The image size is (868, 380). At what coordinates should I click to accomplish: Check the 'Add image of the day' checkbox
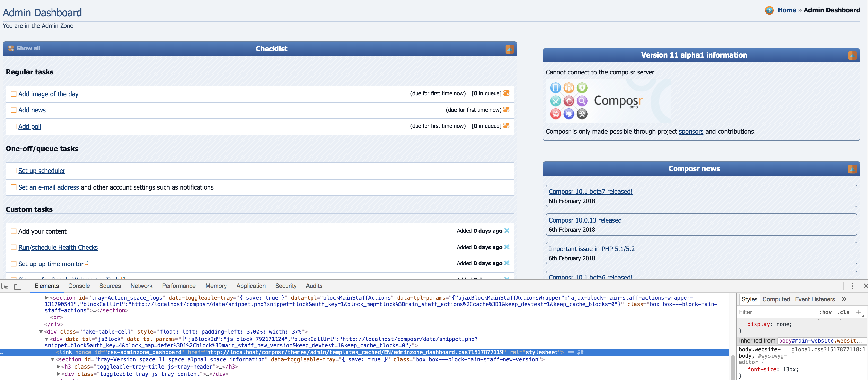[x=13, y=94]
